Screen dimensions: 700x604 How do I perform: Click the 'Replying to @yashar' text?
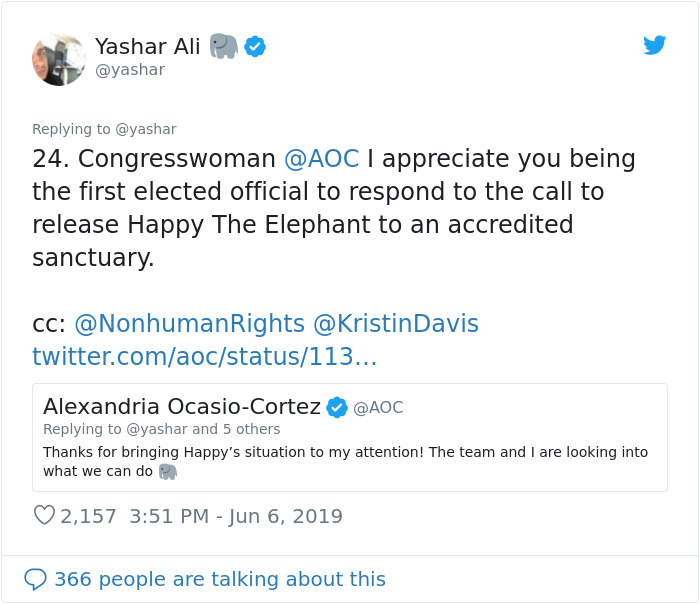tap(104, 129)
